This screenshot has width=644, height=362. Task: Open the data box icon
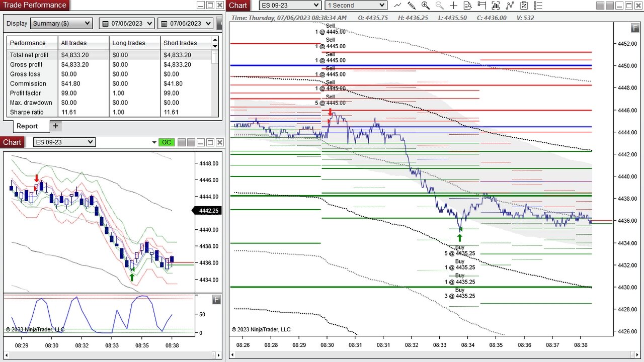(468, 6)
